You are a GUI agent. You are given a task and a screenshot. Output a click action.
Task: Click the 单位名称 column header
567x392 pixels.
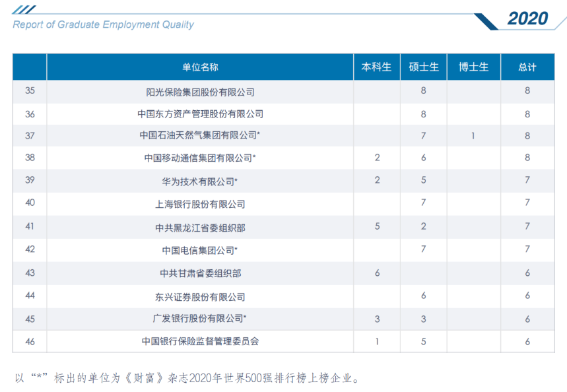click(x=200, y=67)
